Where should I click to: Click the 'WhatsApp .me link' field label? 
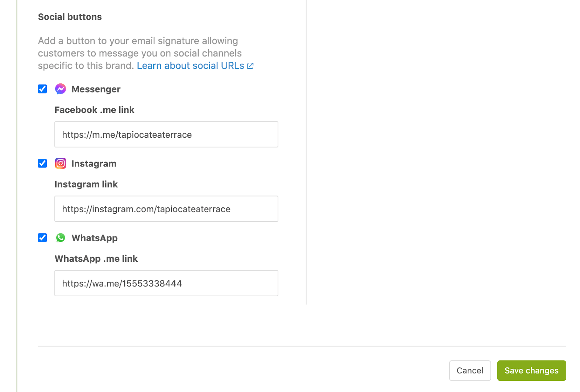pyautogui.click(x=96, y=259)
